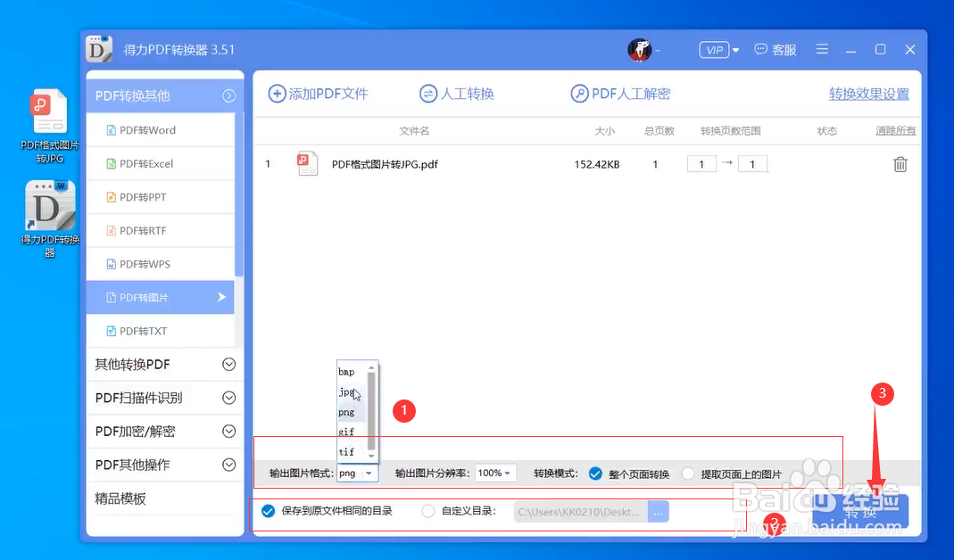
Task: Click the 文件名 column header
Action: click(414, 131)
